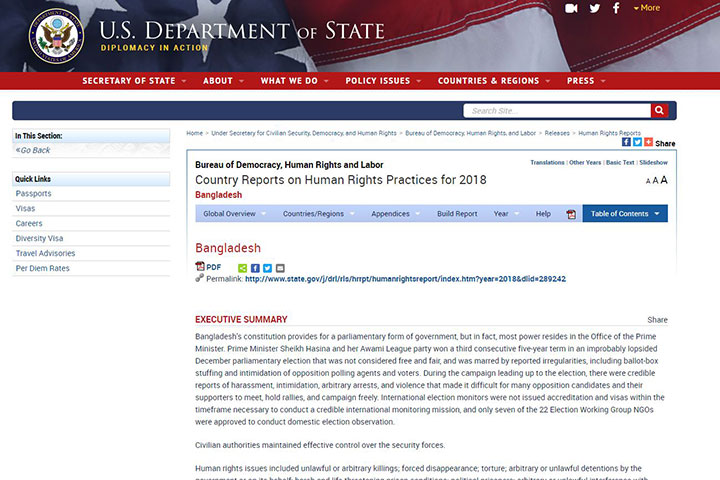The height and width of the screenshot is (480, 720).
Task: Click Facebook icon under Bangladesh heading
Action: coord(255,268)
